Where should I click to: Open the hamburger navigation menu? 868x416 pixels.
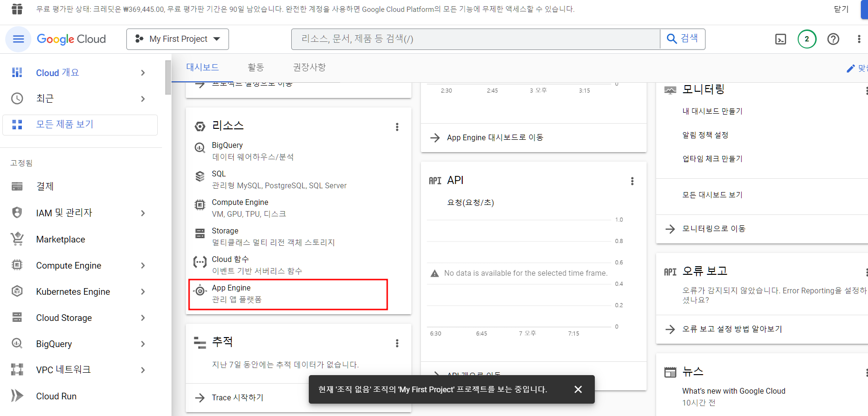pyautogui.click(x=18, y=39)
